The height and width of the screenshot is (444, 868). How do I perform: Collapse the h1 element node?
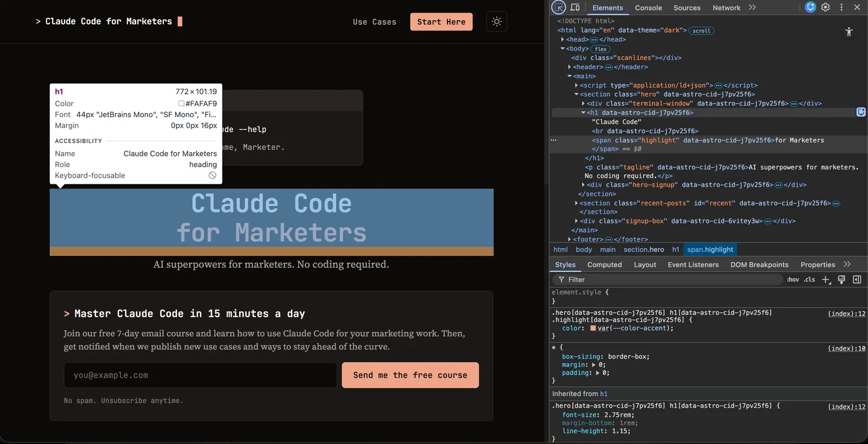583,113
